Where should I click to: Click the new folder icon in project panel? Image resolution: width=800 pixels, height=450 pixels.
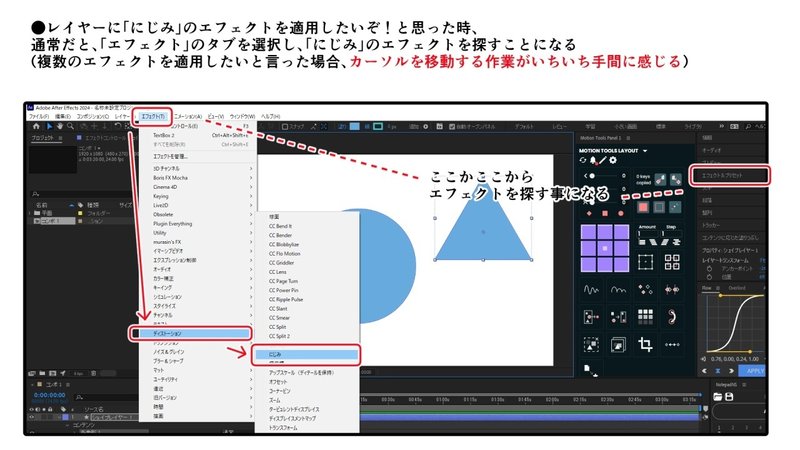click(x=42, y=373)
